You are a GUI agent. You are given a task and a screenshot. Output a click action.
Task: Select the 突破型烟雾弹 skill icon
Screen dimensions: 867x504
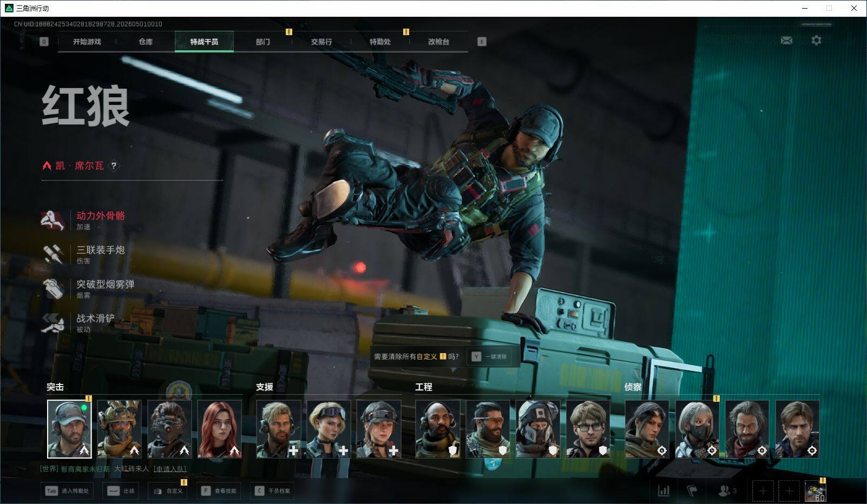(53, 289)
